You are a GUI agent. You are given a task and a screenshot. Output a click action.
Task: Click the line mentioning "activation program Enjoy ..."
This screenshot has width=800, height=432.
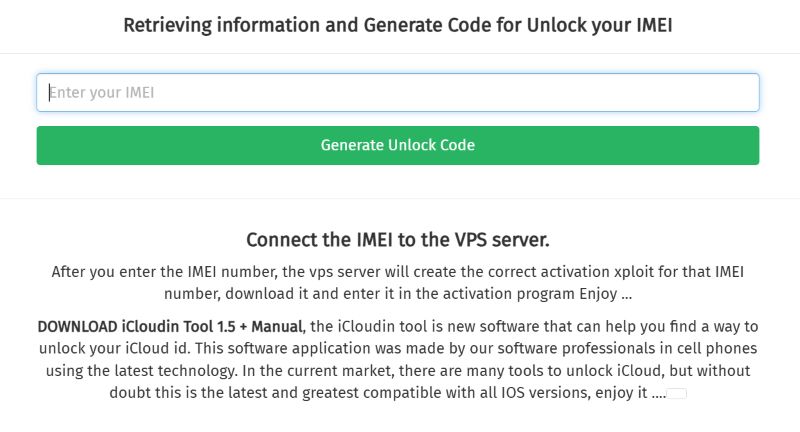(x=398, y=294)
